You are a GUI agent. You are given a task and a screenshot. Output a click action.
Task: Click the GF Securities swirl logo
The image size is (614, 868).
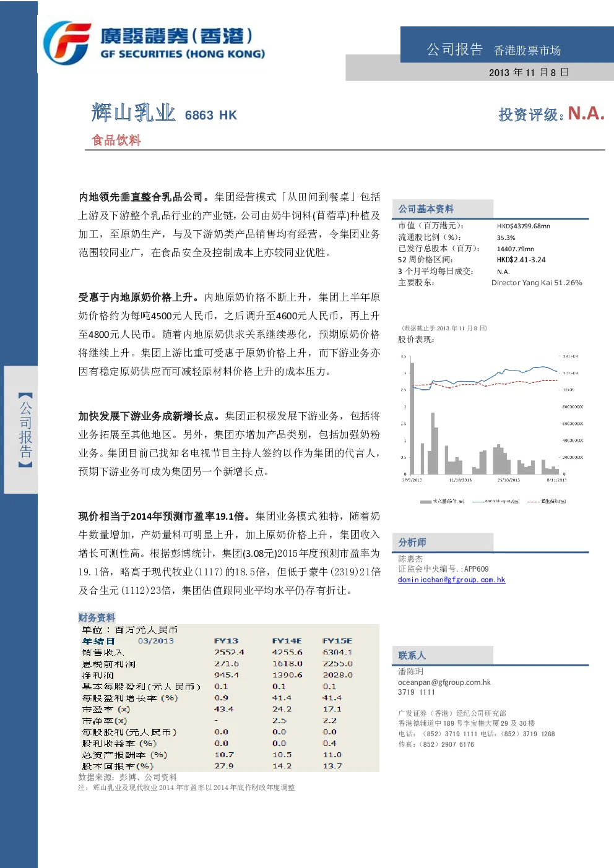click(x=67, y=43)
